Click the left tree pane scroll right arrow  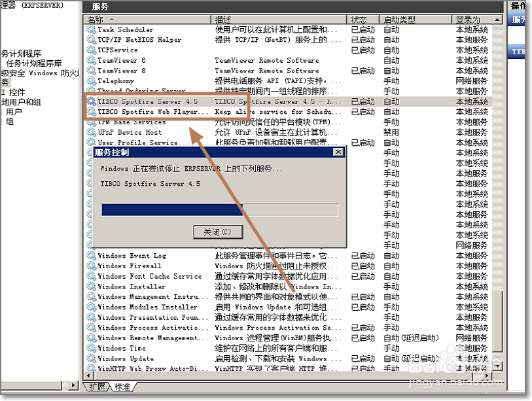point(73,385)
